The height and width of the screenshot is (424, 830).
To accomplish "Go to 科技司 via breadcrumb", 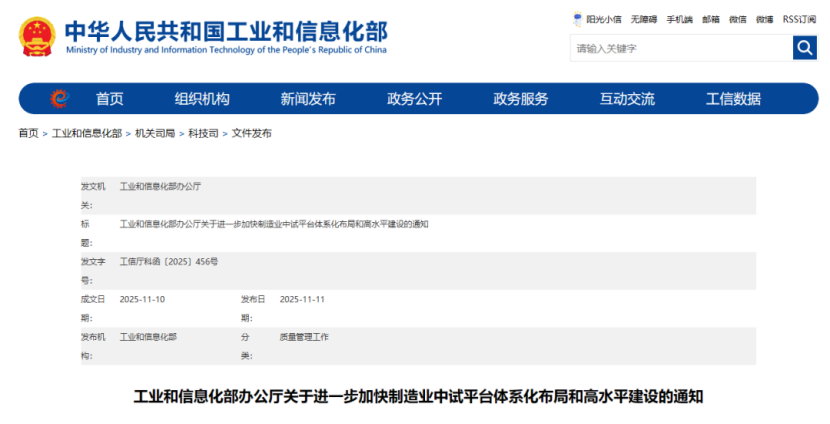I will [203, 133].
